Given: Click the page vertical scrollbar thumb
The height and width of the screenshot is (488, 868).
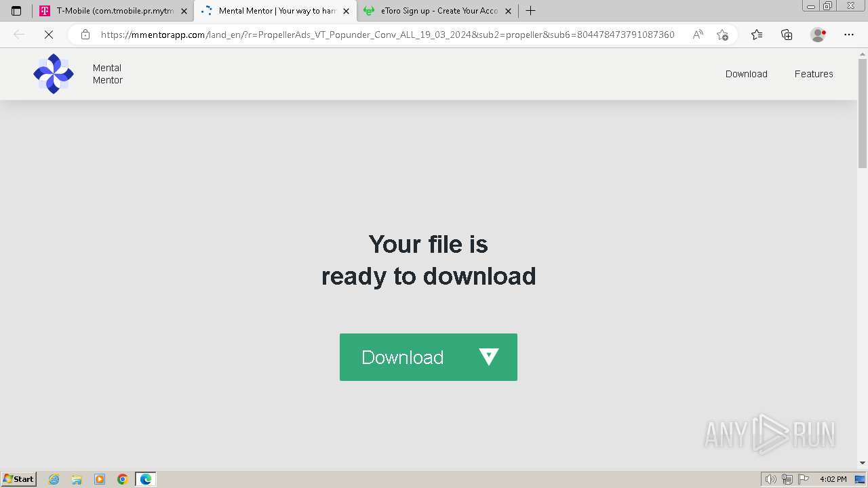Looking at the screenshot, I should 863,113.
